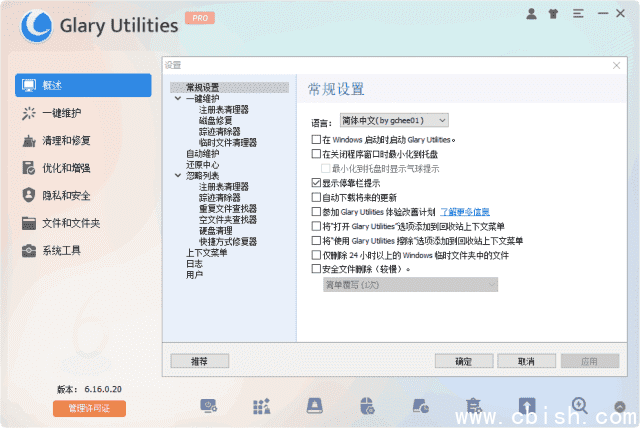Enable 在 Windows 启动时启动 Glary Utilities checkbox

316,140
